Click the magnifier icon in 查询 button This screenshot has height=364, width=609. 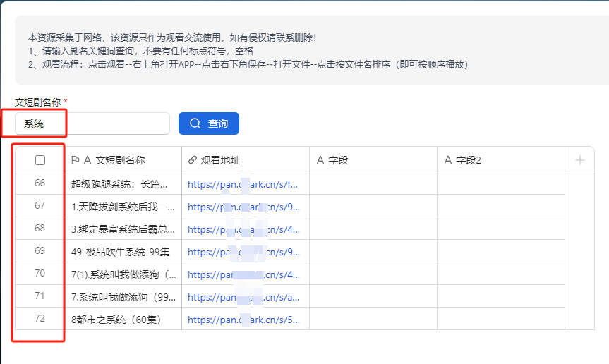(195, 123)
